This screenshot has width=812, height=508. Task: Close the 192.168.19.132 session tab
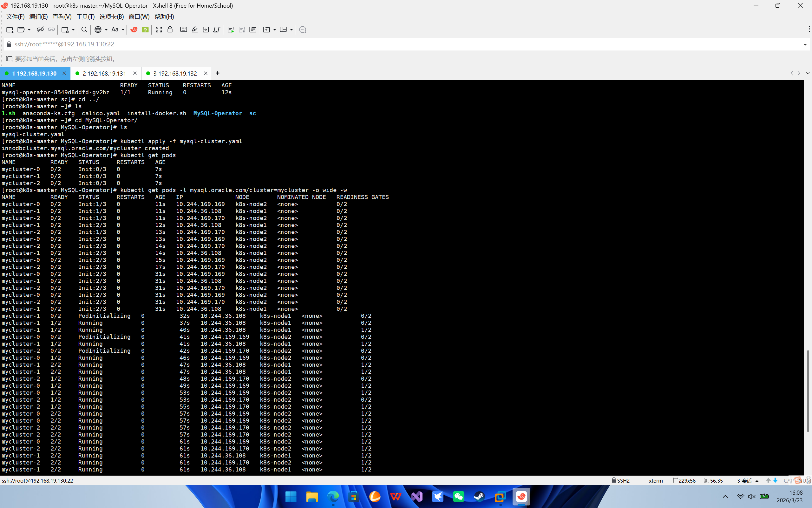[206, 73]
